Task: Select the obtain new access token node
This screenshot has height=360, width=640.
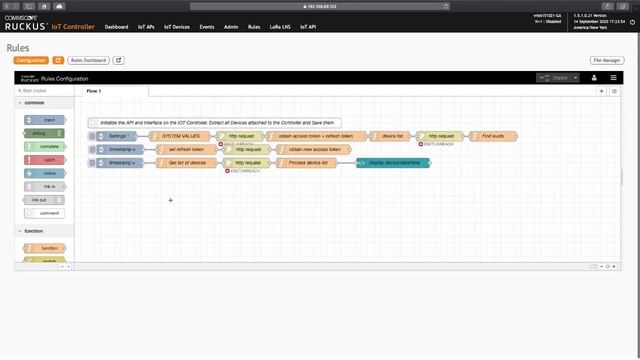Action: tap(313, 149)
